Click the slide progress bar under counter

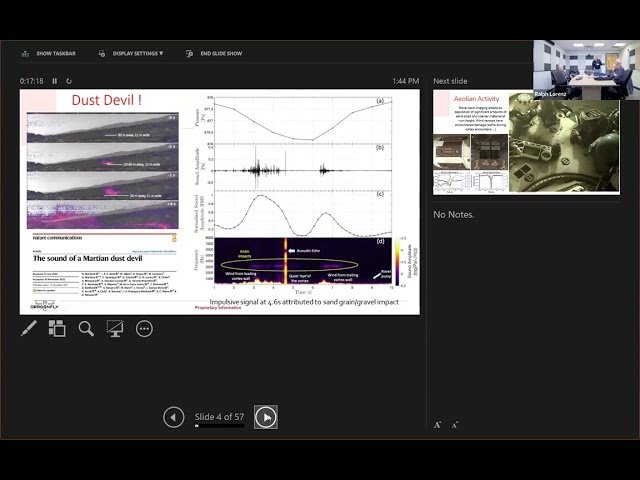219,426
